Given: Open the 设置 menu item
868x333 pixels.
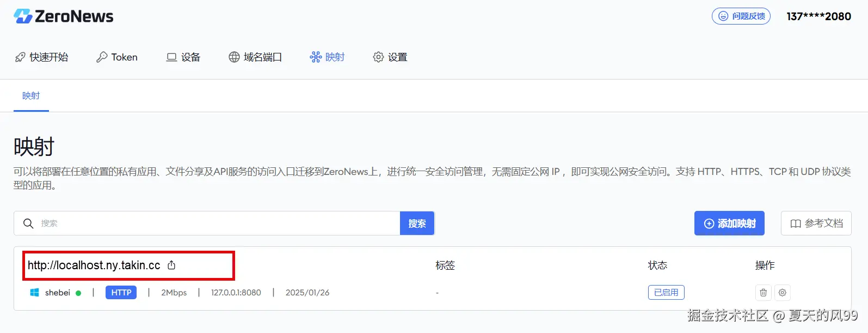Looking at the screenshot, I should (x=390, y=57).
